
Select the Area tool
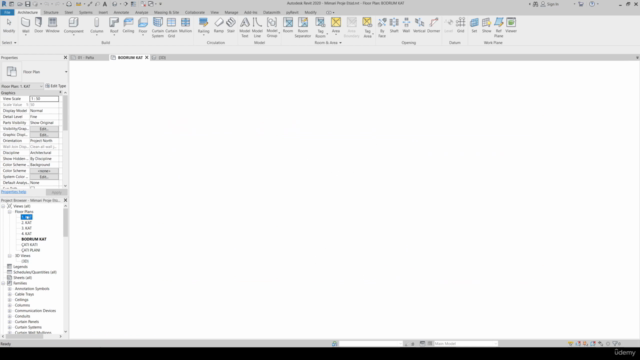336,25
